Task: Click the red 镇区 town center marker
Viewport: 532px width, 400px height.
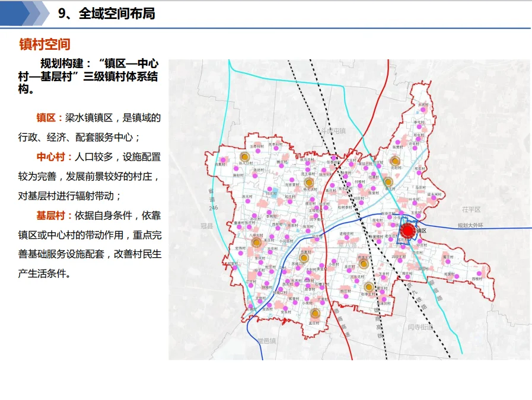Action: point(407,231)
